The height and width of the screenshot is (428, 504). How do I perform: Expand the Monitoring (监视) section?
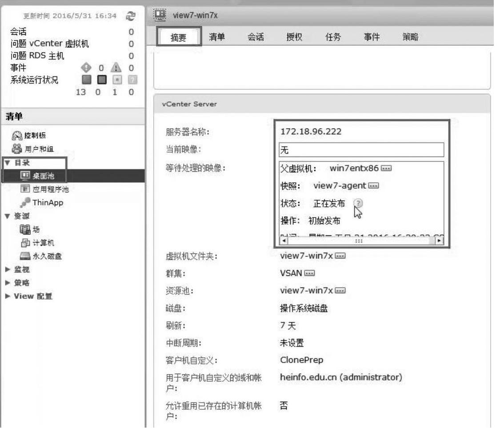click(x=8, y=270)
